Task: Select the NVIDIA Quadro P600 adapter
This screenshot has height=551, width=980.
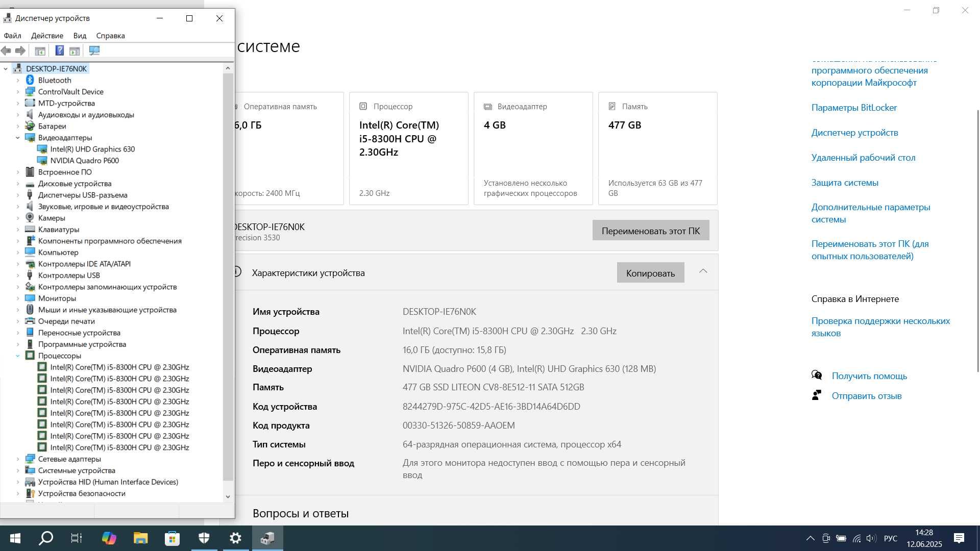Action: coord(84,160)
